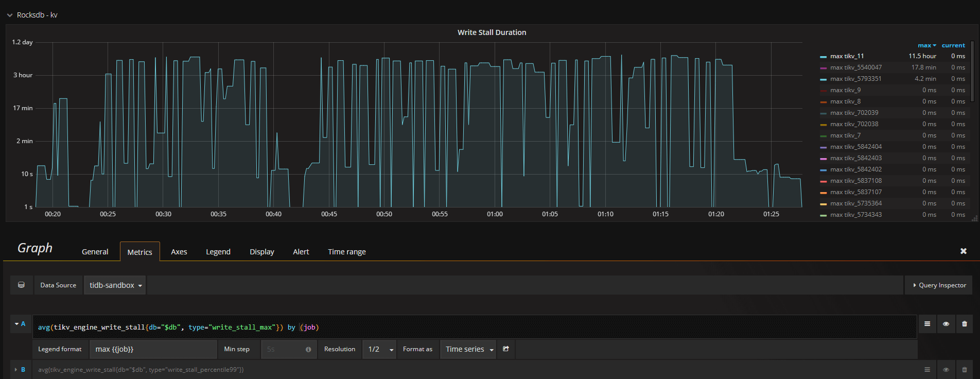Click the max tikv_5842402 legend entry
This screenshot has width=980, height=379.
[x=856, y=169]
